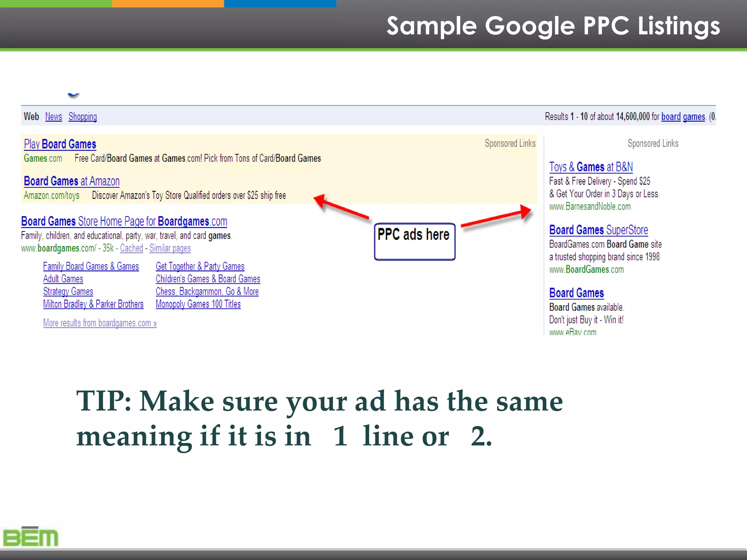Open the Shopping search tab
The height and width of the screenshot is (560, 747).
(x=83, y=117)
